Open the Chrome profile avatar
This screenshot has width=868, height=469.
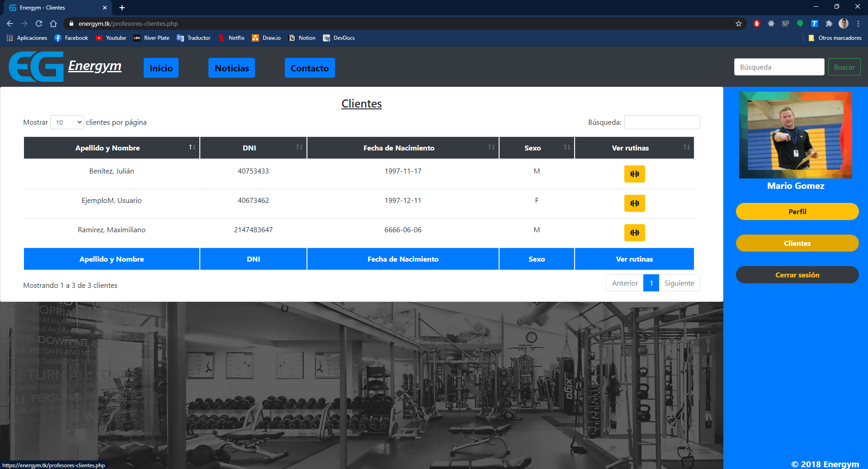click(x=844, y=23)
